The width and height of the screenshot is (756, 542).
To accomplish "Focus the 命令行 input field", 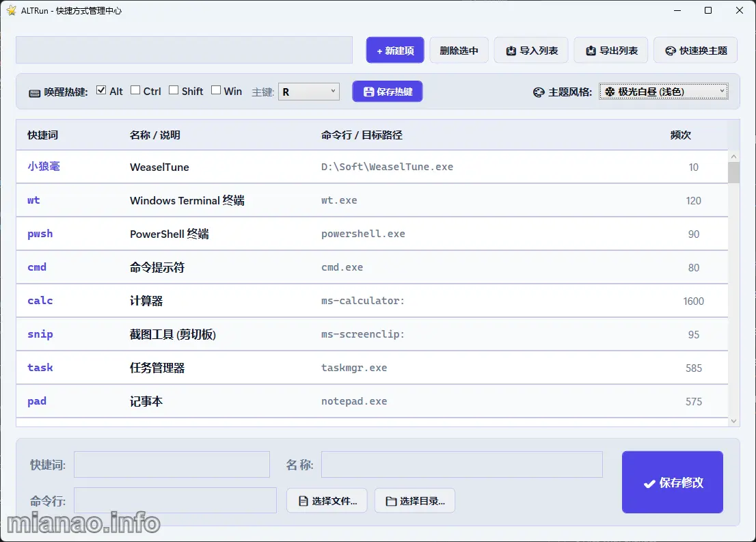I will 175,500.
